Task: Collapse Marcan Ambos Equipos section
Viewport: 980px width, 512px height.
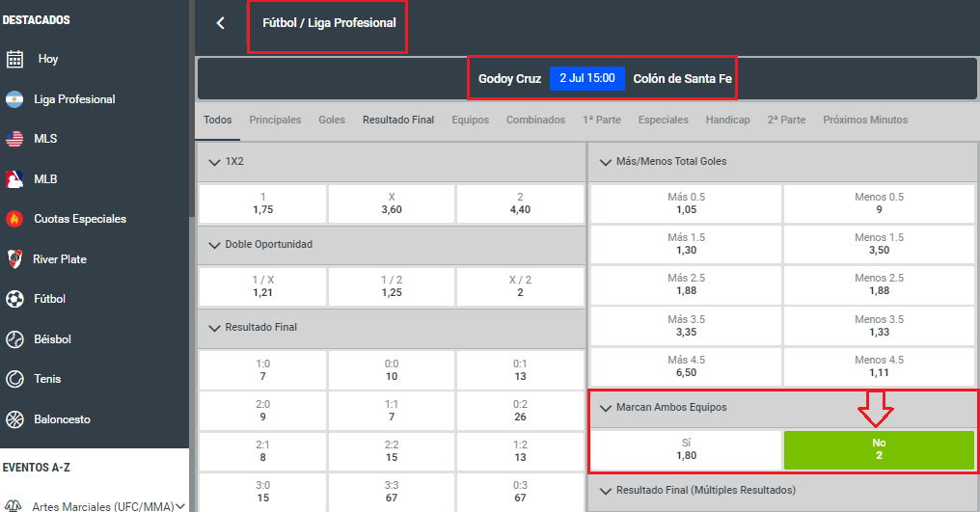Action: click(605, 408)
